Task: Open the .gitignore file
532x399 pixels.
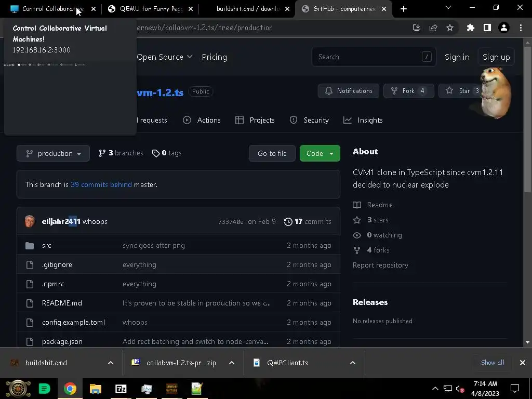Action: 57,264
